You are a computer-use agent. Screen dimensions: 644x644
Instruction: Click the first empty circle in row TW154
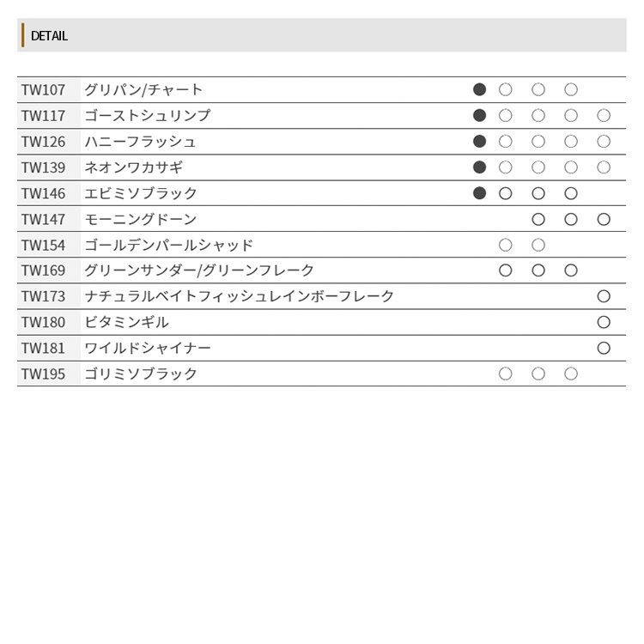tap(506, 245)
